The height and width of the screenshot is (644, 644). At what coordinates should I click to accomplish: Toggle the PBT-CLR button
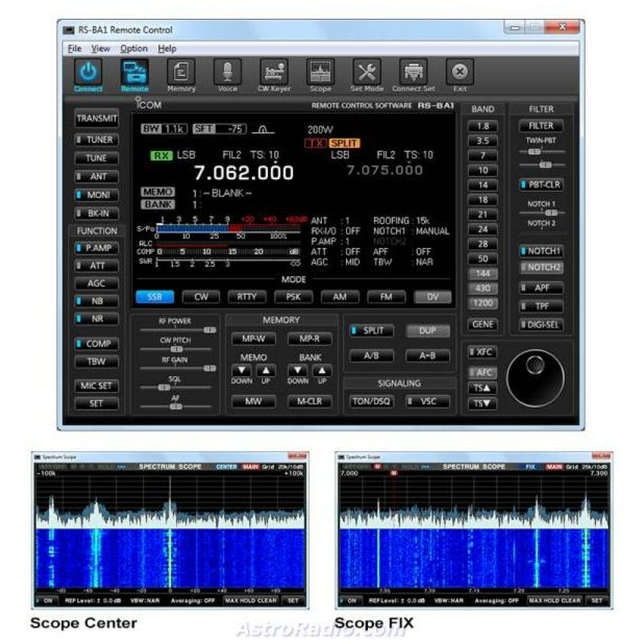541,185
